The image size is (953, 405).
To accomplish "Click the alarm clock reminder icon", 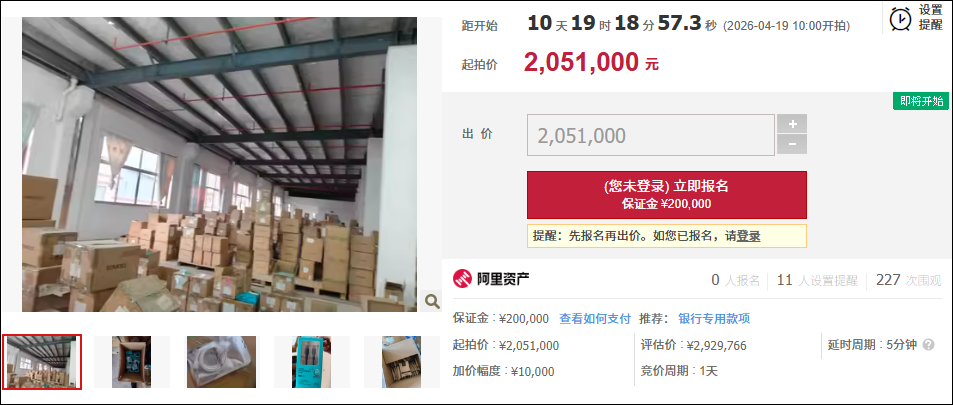I will pos(900,19).
